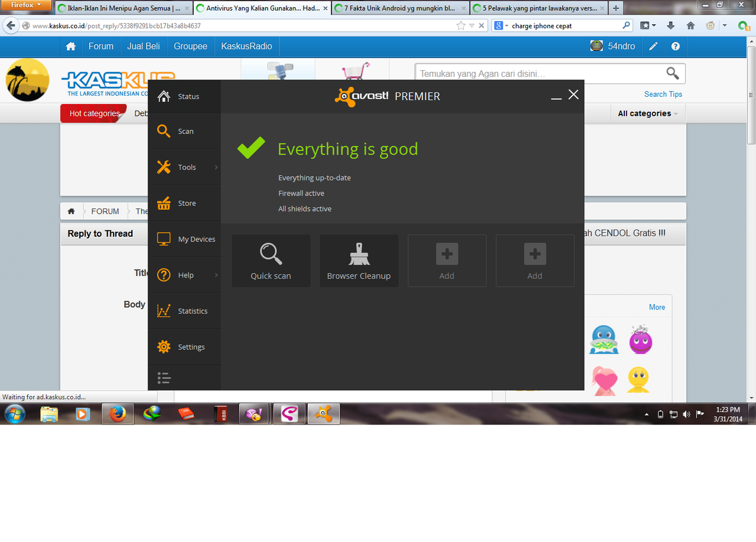Start a Quick scan

click(271, 261)
